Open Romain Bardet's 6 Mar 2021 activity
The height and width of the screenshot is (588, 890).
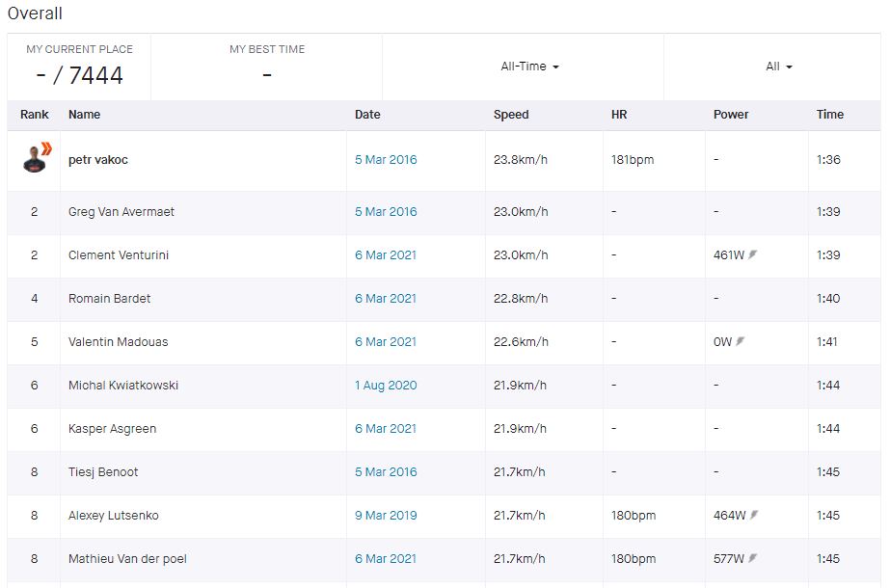[x=386, y=299]
